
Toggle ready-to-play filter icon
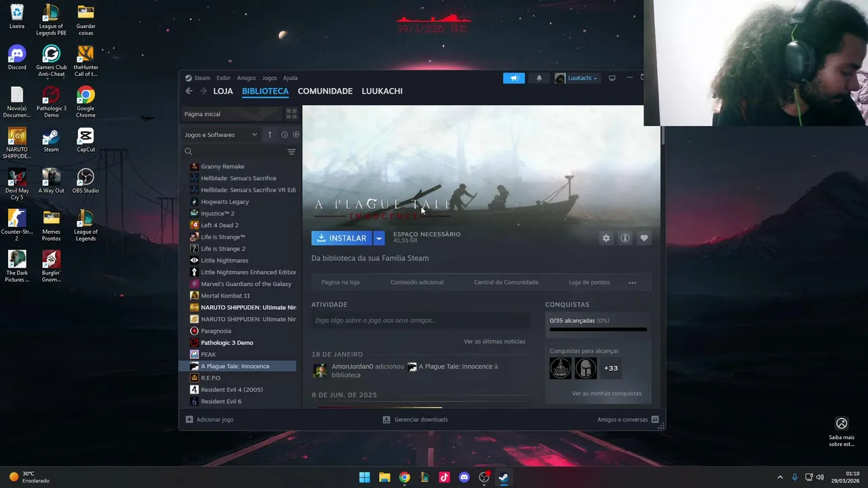296,134
